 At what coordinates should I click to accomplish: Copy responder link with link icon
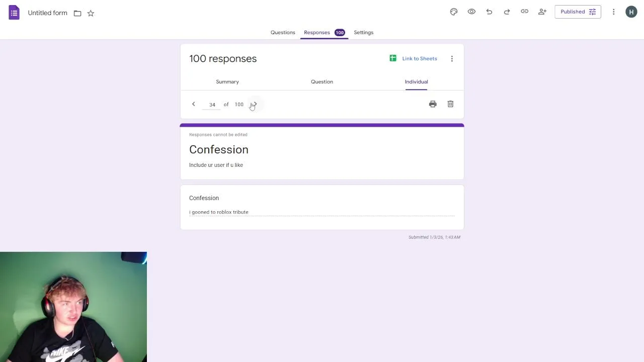(524, 12)
